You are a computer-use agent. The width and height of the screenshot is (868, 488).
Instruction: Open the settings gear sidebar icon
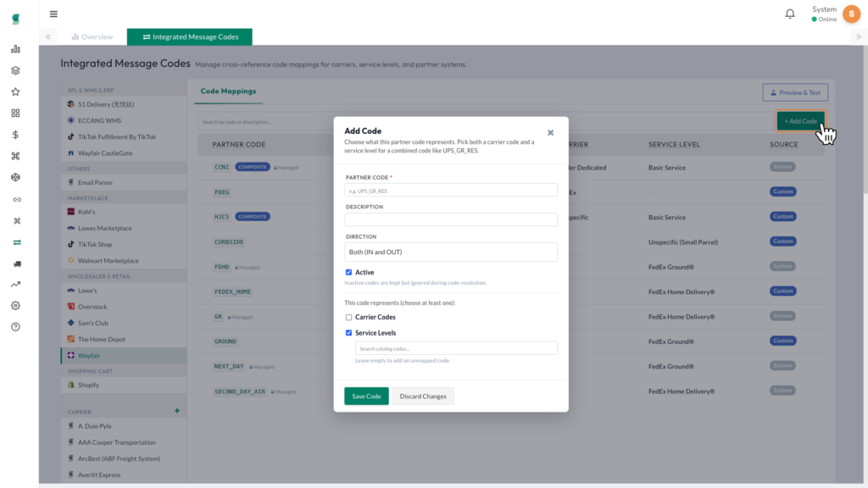(x=15, y=305)
